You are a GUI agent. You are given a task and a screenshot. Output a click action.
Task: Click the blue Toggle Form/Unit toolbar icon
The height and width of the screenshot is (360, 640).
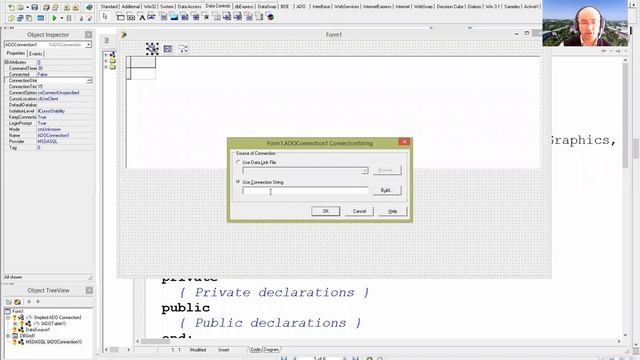(x=40, y=18)
